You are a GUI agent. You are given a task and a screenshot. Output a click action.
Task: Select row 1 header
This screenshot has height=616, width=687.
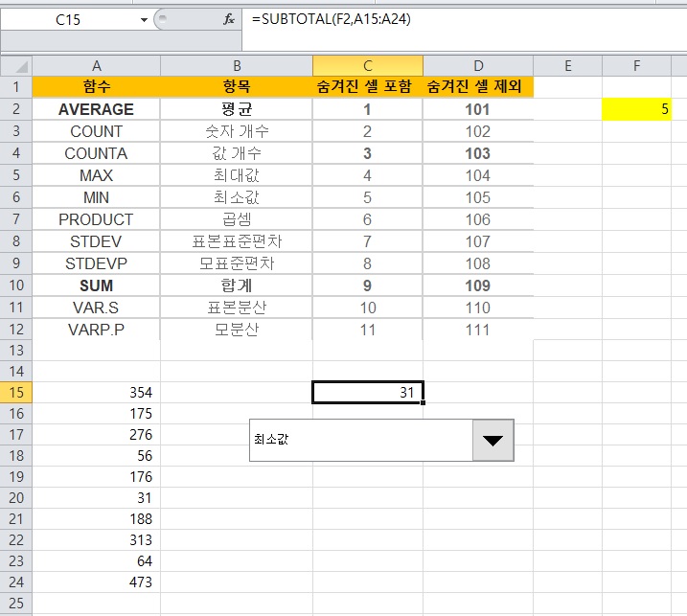(x=16, y=86)
